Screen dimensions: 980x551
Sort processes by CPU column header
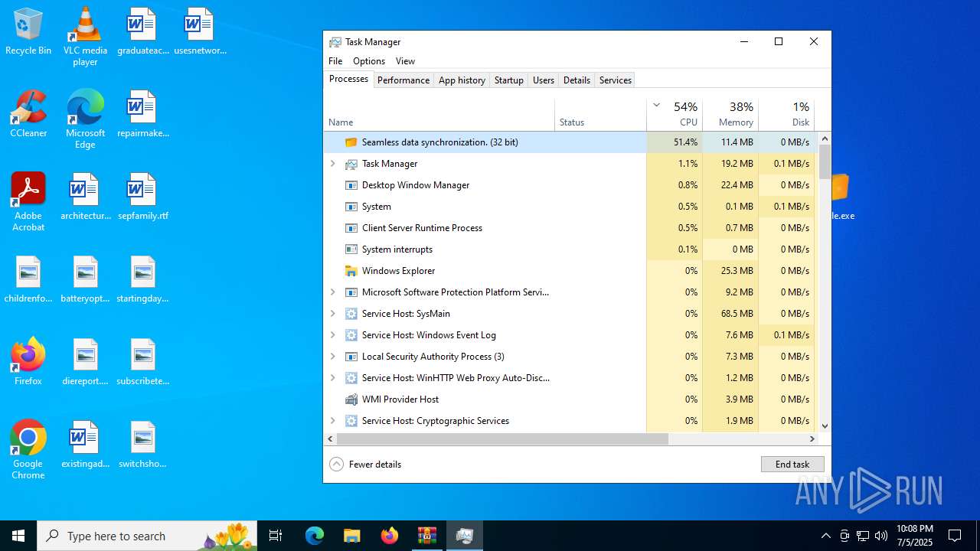[x=675, y=113]
